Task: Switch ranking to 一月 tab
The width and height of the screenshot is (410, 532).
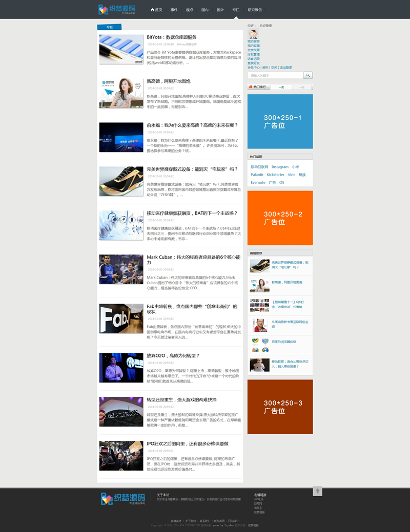Action: click(x=302, y=87)
